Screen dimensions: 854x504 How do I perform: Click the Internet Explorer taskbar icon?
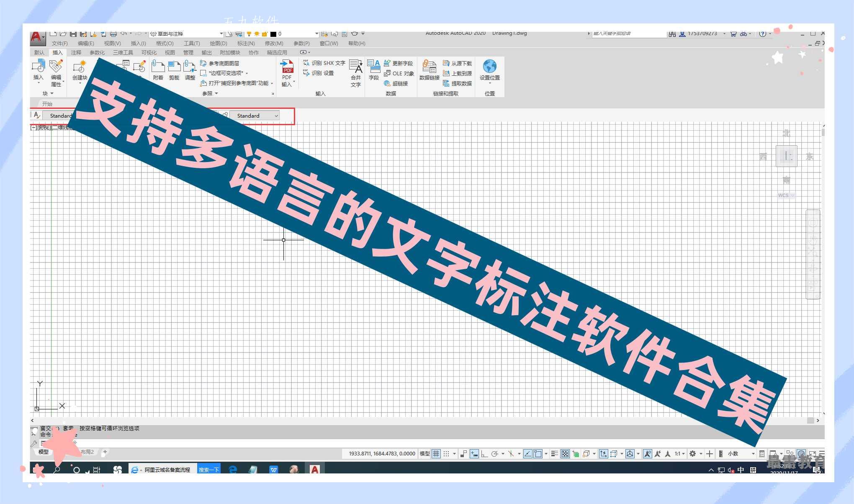tap(134, 470)
